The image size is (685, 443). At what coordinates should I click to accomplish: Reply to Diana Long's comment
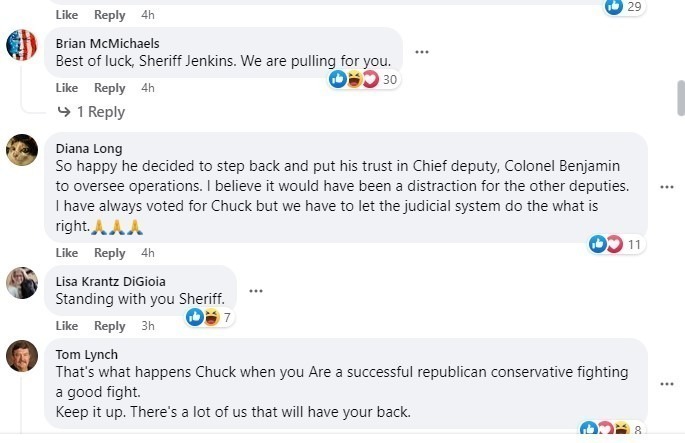(110, 253)
